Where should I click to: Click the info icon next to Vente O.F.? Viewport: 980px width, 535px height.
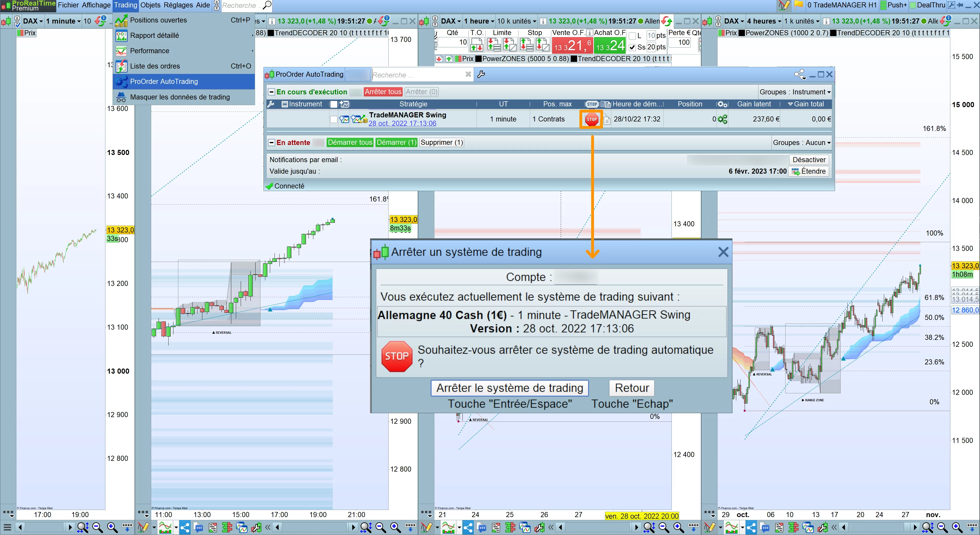589,33
